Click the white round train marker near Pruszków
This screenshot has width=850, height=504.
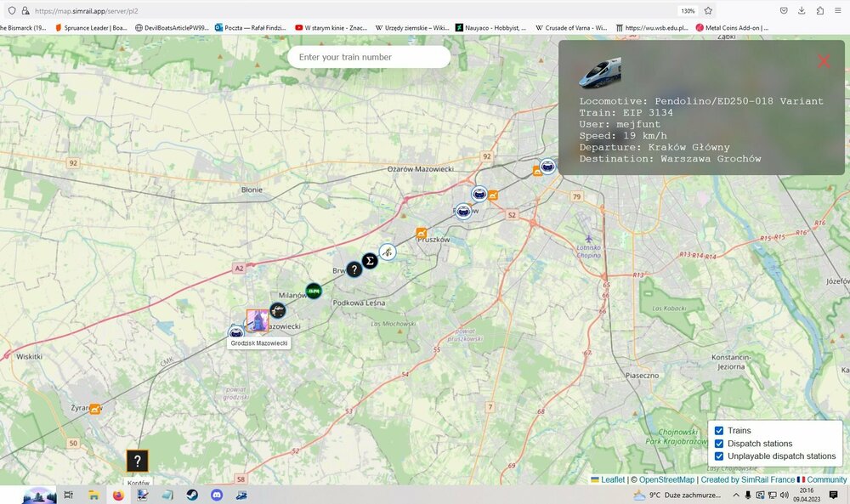tap(387, 252)
